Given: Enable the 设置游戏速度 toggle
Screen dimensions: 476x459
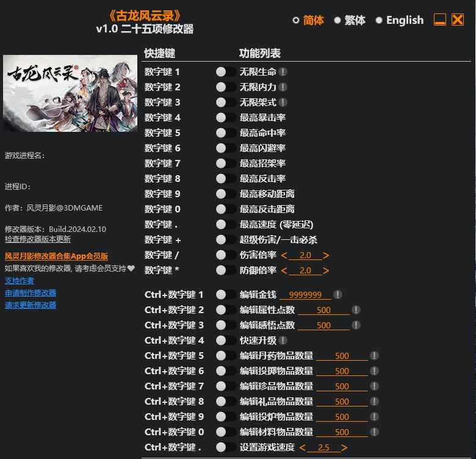Looking at the screenshot, I should [x=226, y=447].
